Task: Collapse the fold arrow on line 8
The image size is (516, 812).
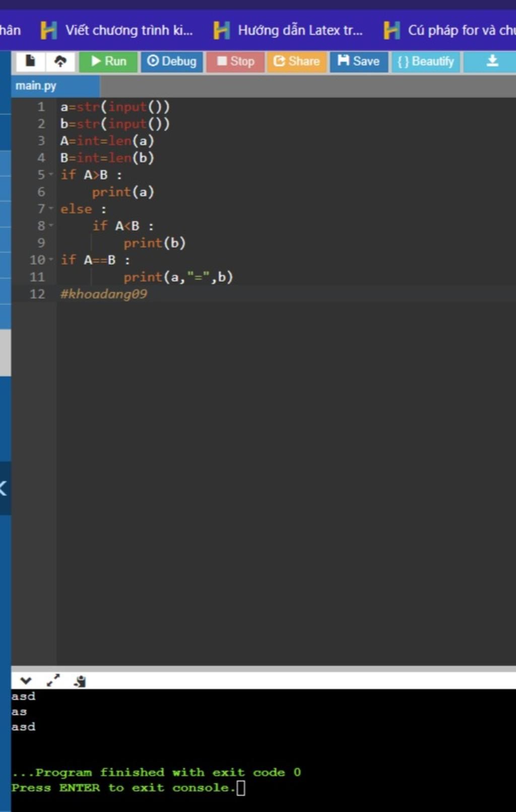Action: (51, 225)
